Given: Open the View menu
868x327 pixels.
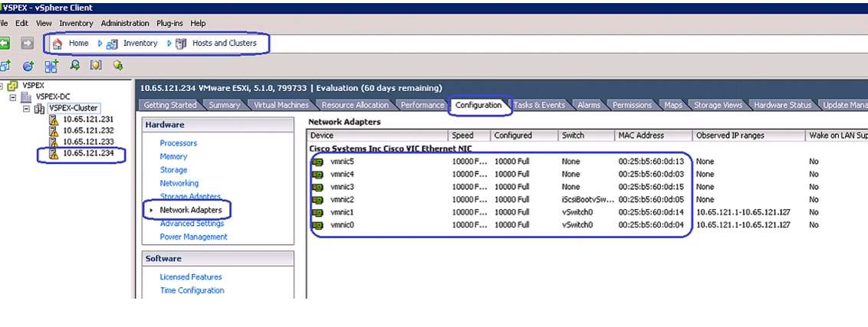Looking at the screenshot, I should pos(44,23).
